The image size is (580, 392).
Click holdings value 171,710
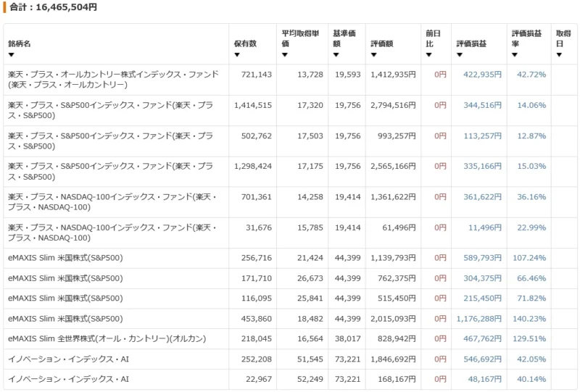pyautogui.click(x=257, y=278)
